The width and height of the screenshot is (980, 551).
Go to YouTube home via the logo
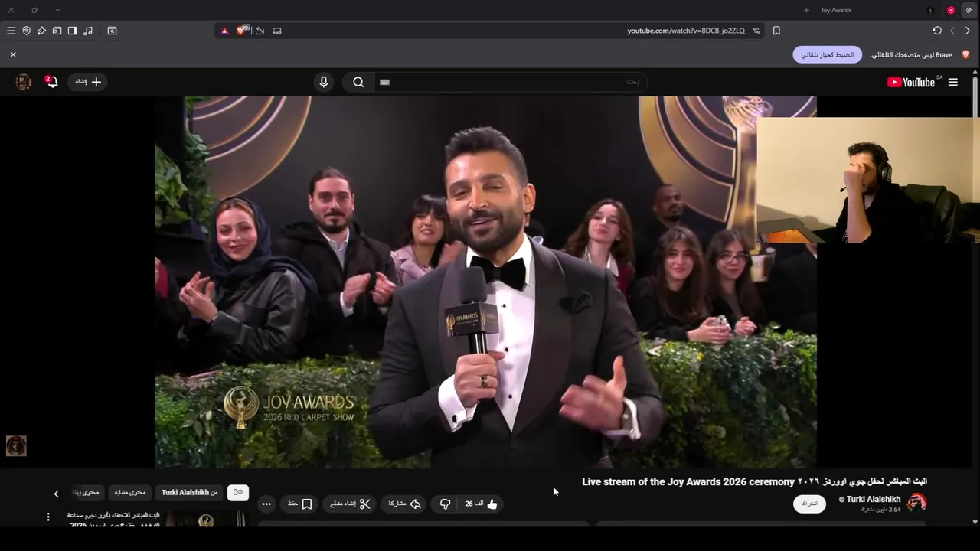click(x=911, y=82)
